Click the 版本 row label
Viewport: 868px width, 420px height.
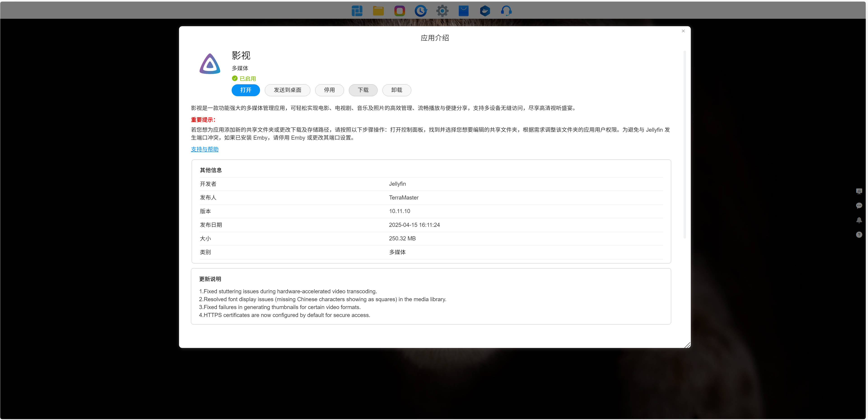[205, 211]
